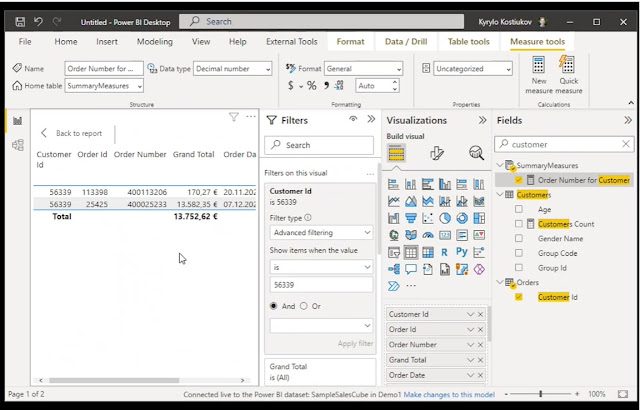This screenshot has width=640, height=410.
Task: Collapse the Filters pane
Action: click(371, 120)
